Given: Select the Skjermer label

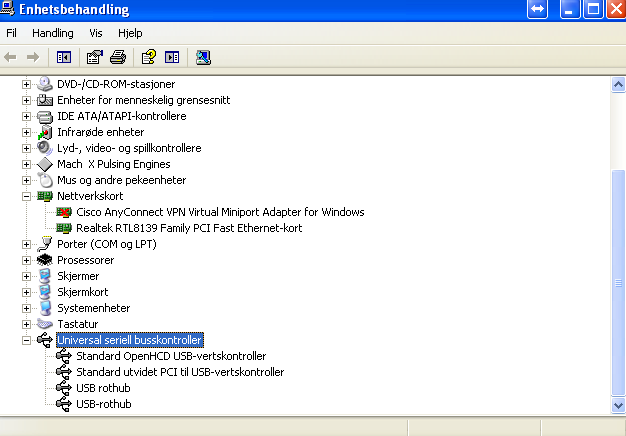Looking at the screenshot, I should pyautogui.click(x=78, y=276).
